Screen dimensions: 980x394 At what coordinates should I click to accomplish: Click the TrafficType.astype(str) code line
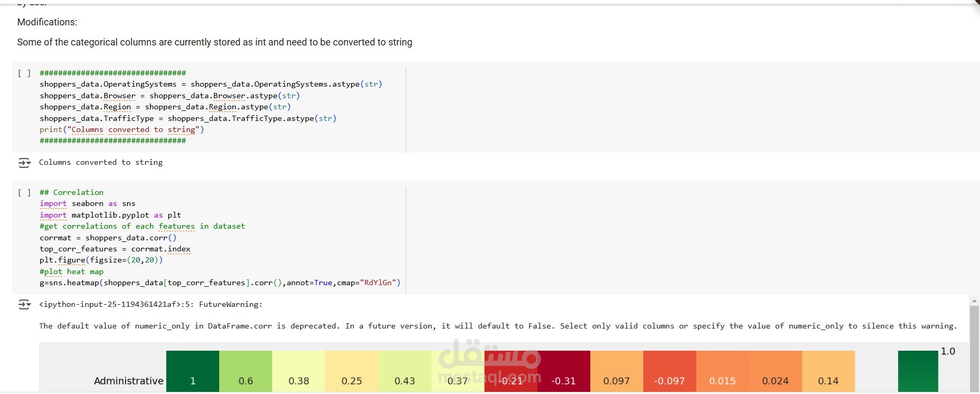[x=188, y=119]
